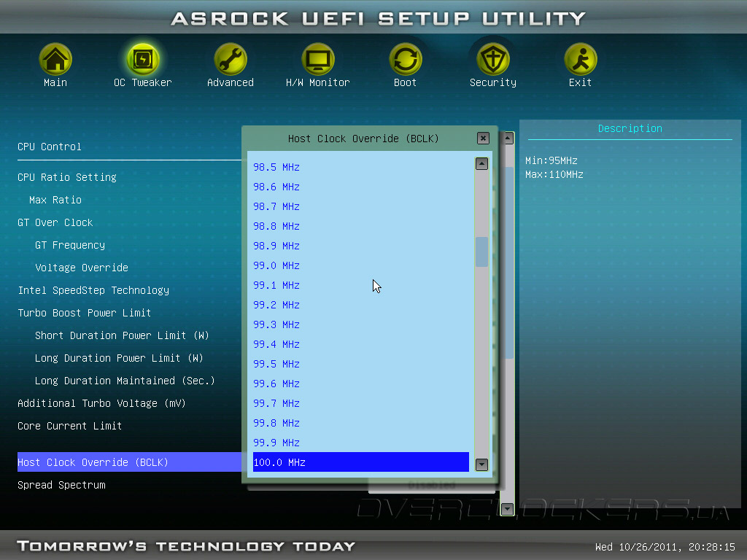Viewport: 747px width, 560px height.
Task: Click the popup list scrollbar thumb
Action: (x=481, y=252)
